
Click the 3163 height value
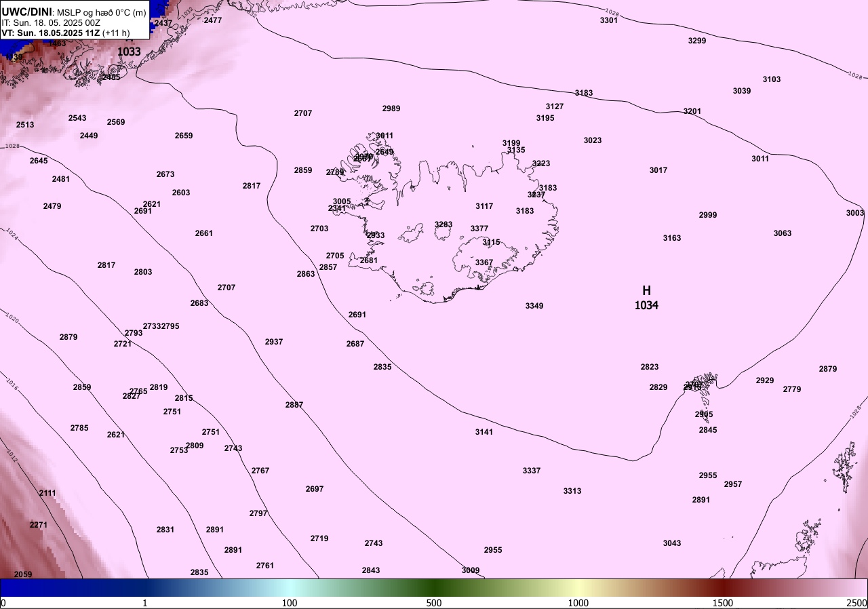pyautogui.click(x=672, y=238)
